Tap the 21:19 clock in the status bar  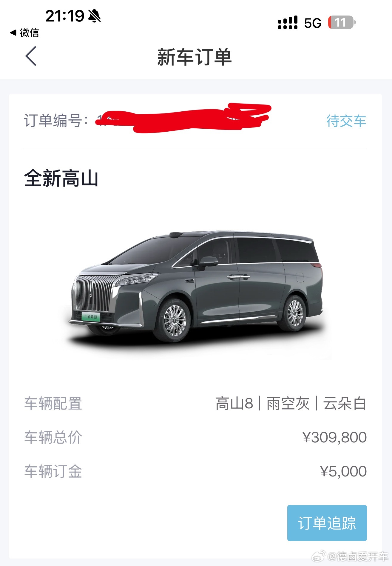pos(65,16)
